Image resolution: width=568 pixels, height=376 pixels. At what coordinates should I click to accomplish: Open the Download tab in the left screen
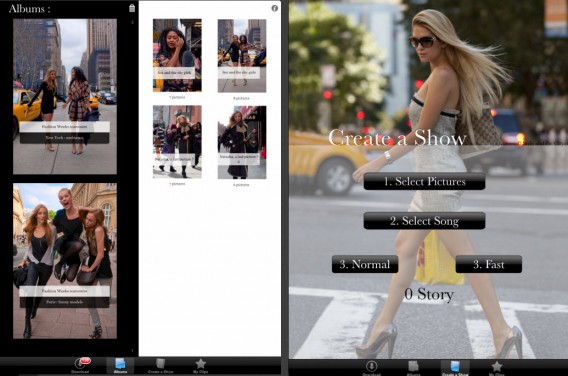coord(80,365)
